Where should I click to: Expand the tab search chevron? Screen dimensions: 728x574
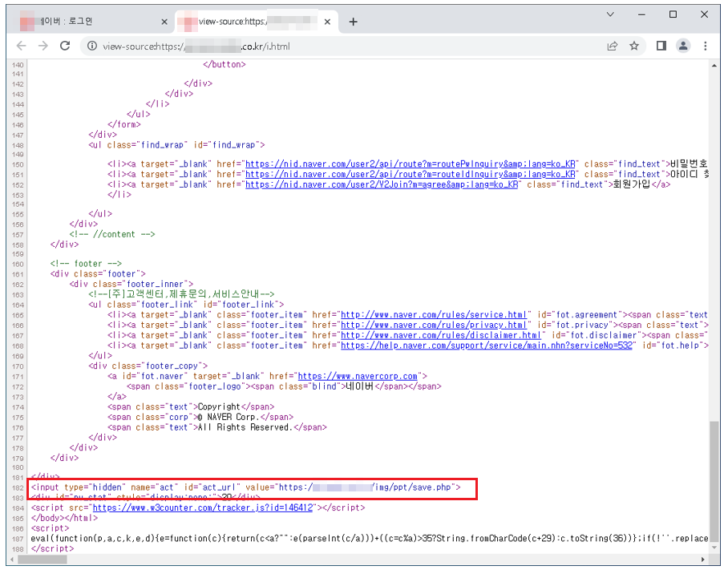[610, 14]
